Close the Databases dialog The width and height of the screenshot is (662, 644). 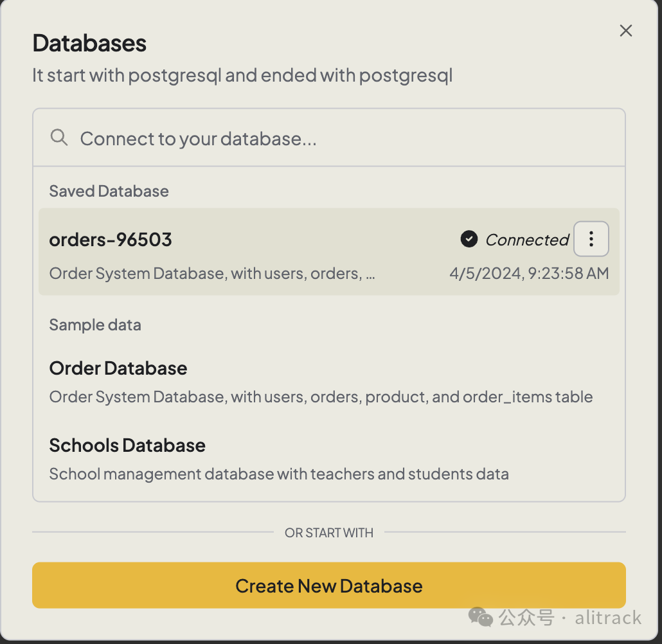point(626,31)
